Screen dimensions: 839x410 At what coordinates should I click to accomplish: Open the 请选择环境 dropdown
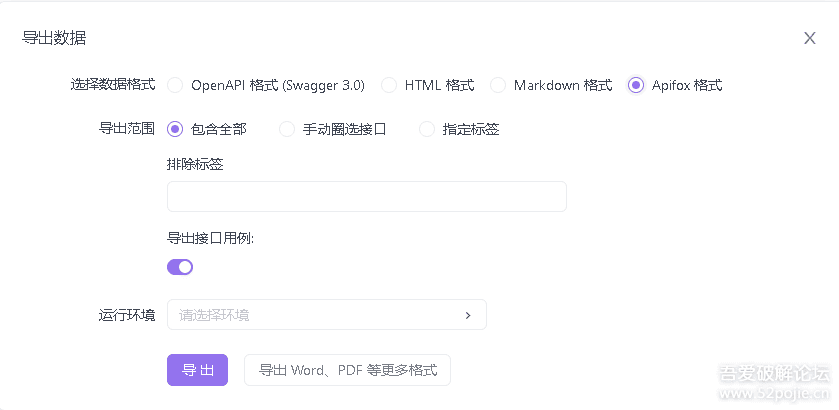(327, 315)
